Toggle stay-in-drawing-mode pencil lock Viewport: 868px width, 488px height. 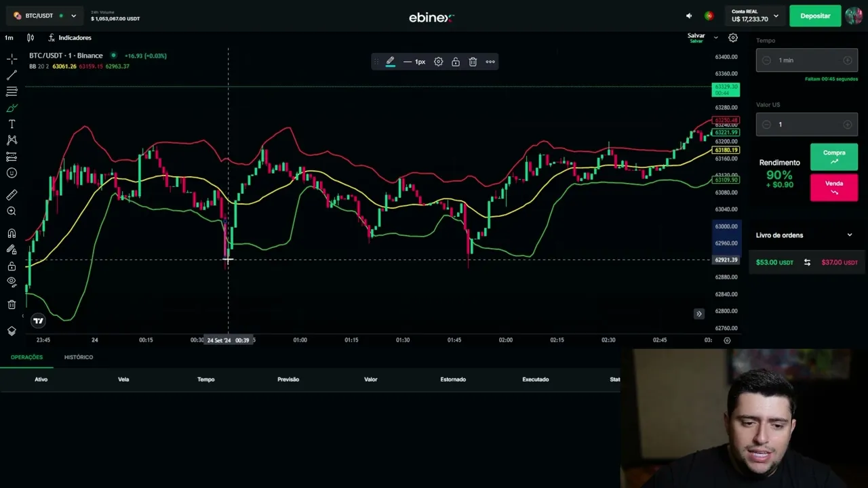click(x=12, y=250)
